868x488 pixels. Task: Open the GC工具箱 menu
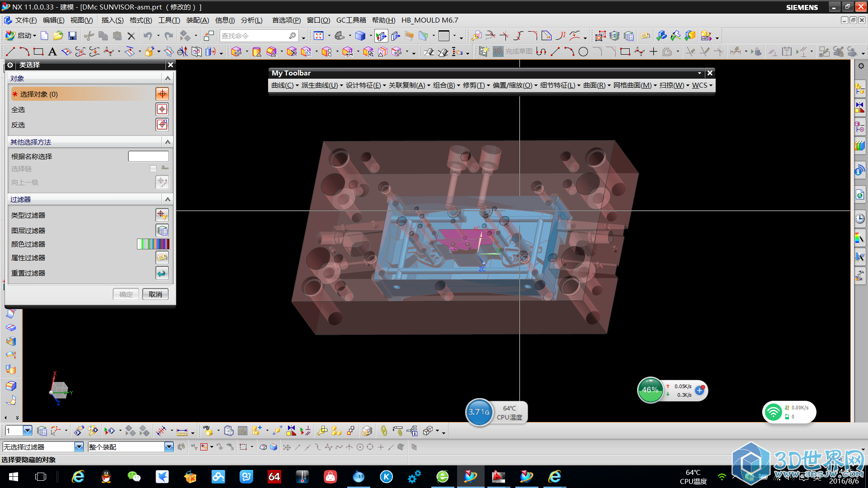click(351, 20)
